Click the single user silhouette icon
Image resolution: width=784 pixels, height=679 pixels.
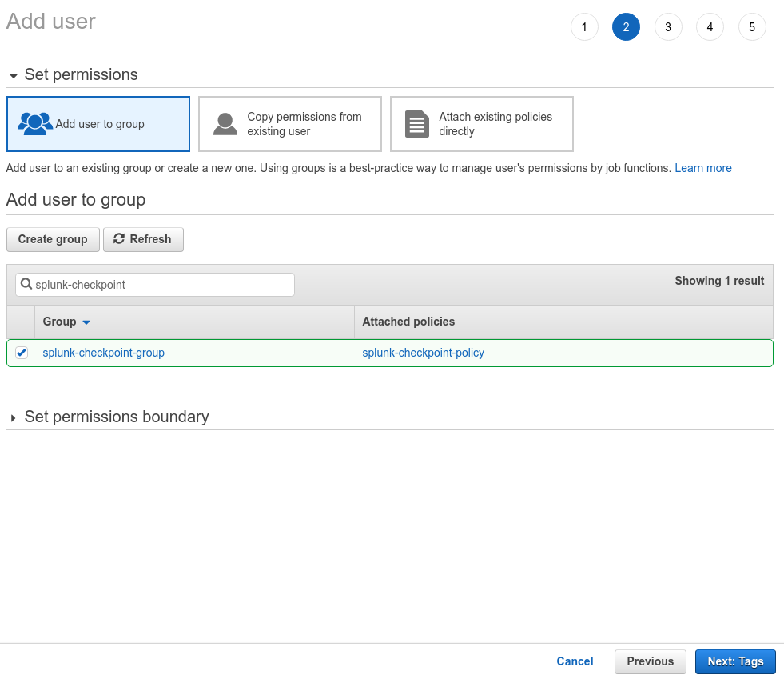[x=225, y=124]
